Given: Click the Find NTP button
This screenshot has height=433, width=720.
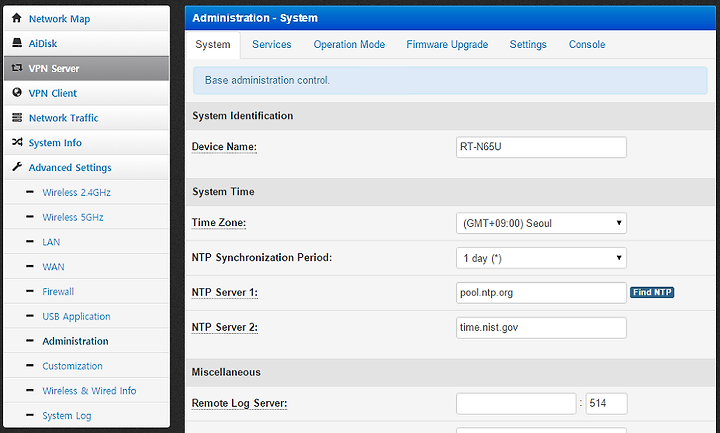Looking at the screenshot, I should click(652, 292).
